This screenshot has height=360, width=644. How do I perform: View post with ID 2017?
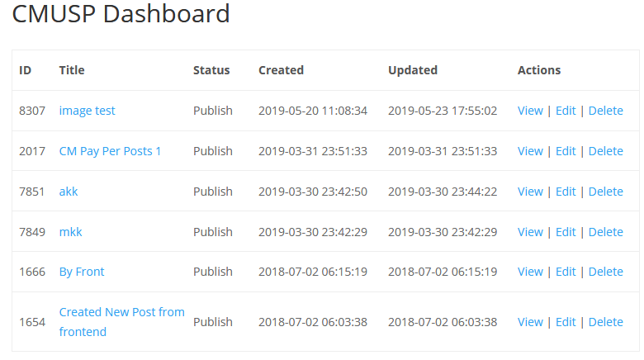point(530,151)
